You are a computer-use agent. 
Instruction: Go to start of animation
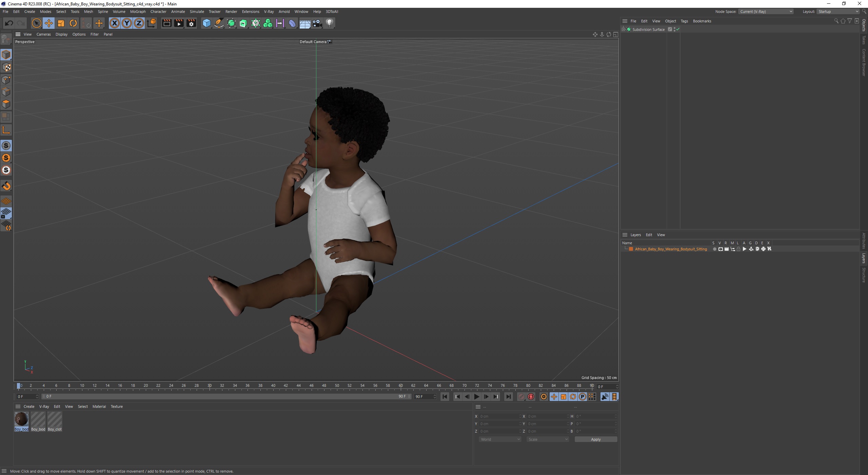(x=445, y=397)
